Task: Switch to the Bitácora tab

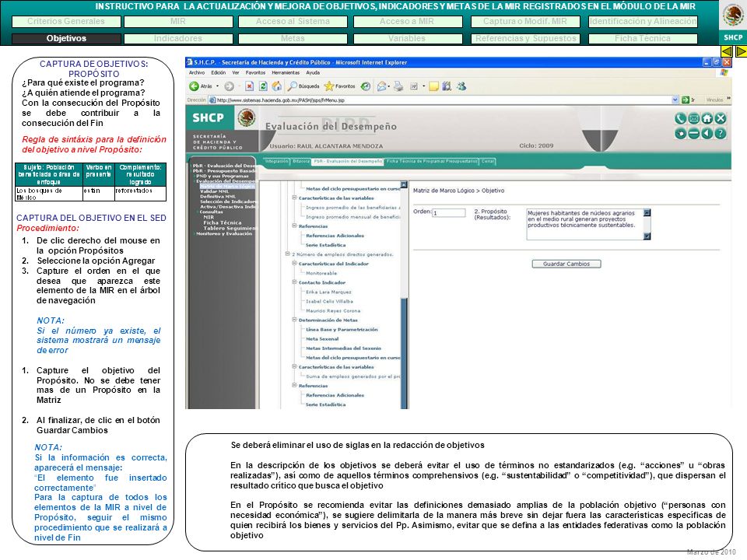Action: 301,162
